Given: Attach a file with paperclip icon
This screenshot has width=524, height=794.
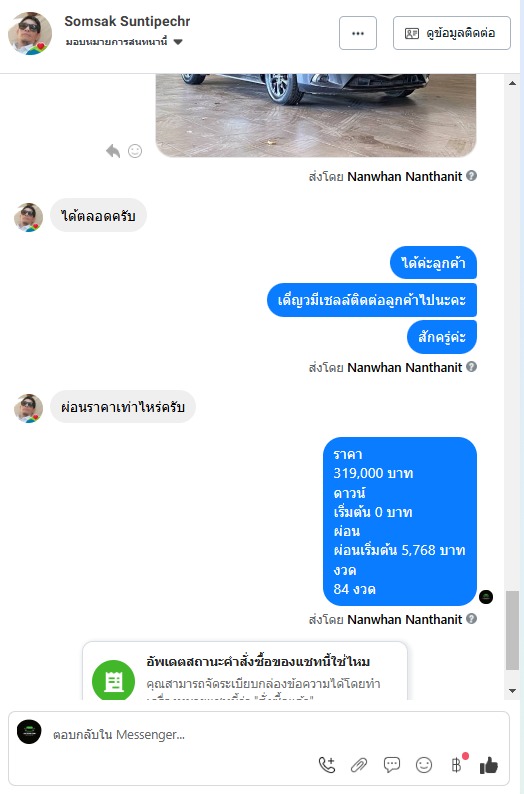Looking at the screenshot, I should coord(359,765).
